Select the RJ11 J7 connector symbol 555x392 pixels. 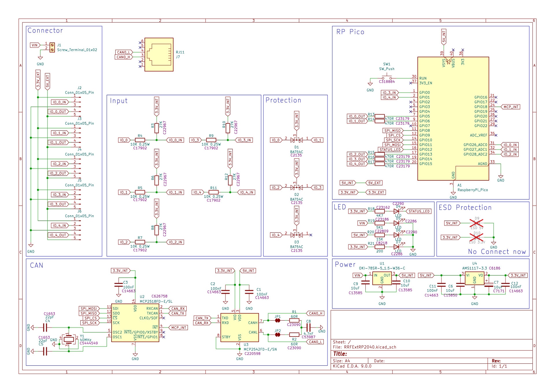tap(159, 54)
